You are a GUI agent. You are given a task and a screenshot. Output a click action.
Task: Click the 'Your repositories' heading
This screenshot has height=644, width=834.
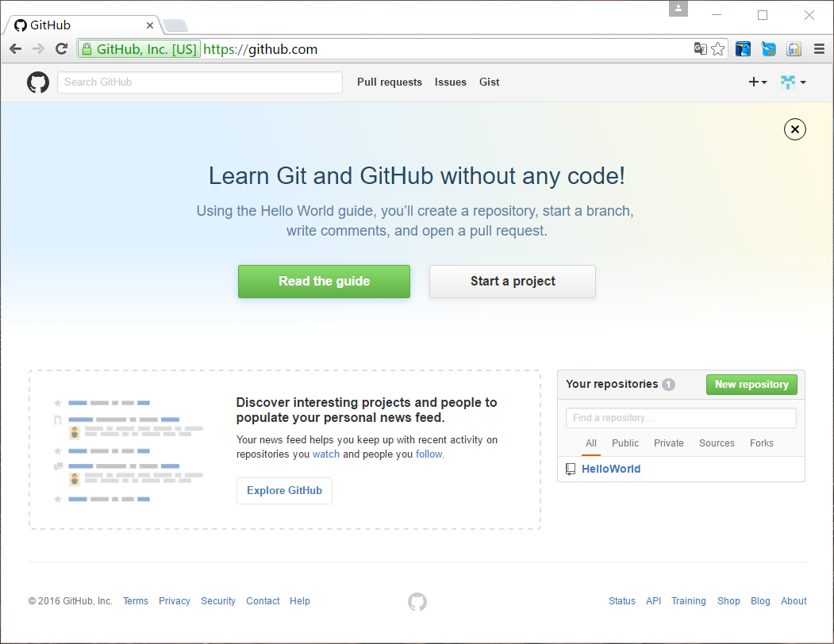pos(612,384)
